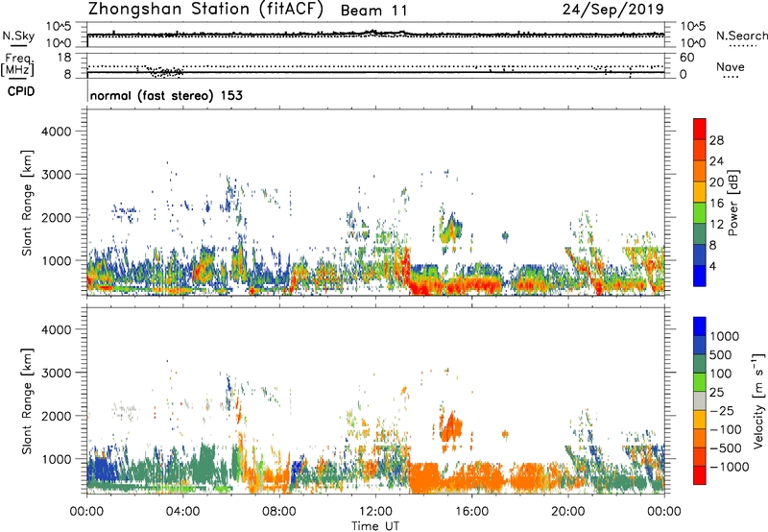This screenshot has height=532, width=768.
Task: Click the Power [dB] colorbar title
Action: pos(732,203)
